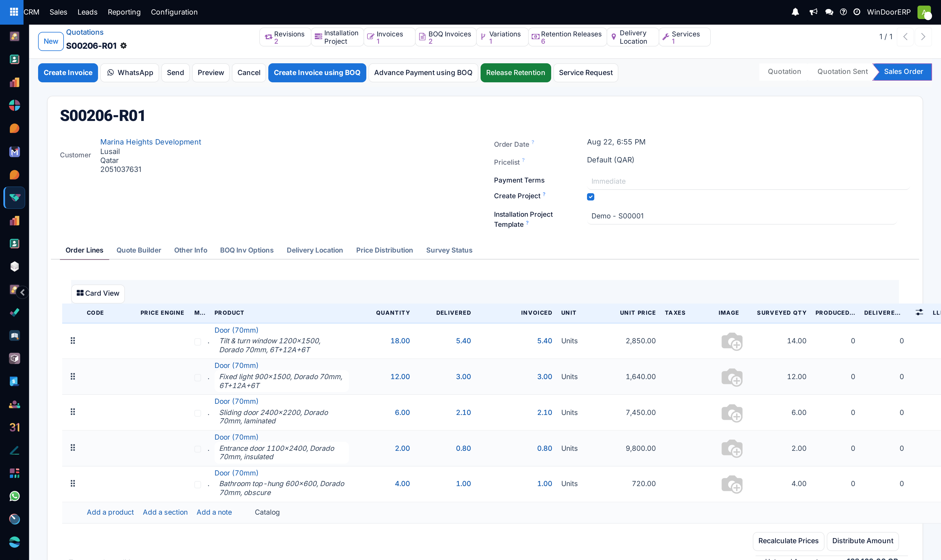The width and height of the screenshot is (941, 560).
Task: Open the Reporting top menu
Action: tap(124, 12)
